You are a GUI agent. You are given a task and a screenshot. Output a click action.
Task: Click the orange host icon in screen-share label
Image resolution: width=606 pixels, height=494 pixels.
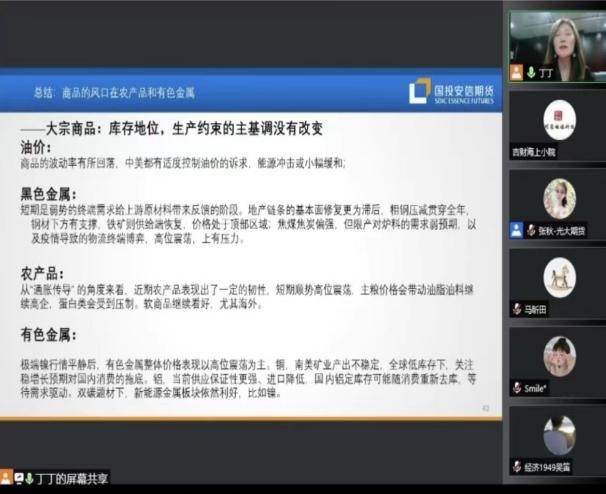pyautogui.click(x=7, y=476)
